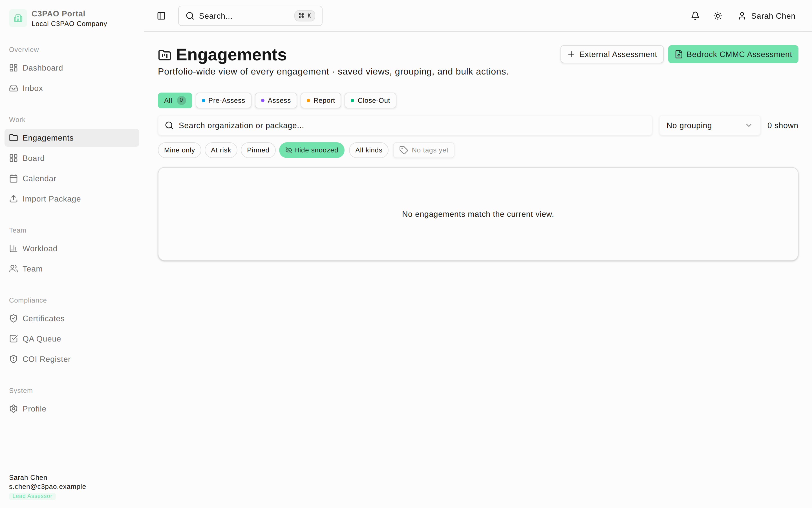Select the All phase tab
812x508 pixels.
pyautogui.click(x=175, y=100)
